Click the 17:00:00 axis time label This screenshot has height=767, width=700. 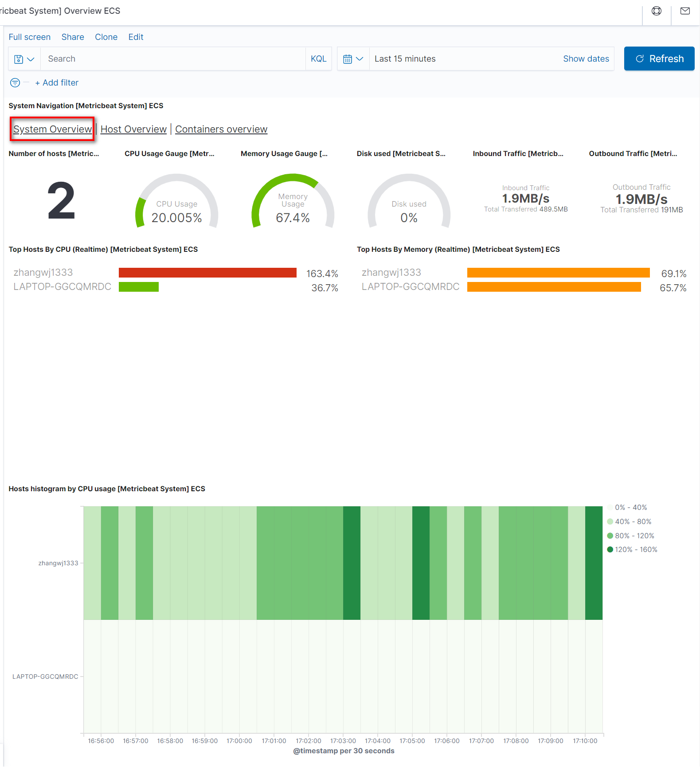239,741
